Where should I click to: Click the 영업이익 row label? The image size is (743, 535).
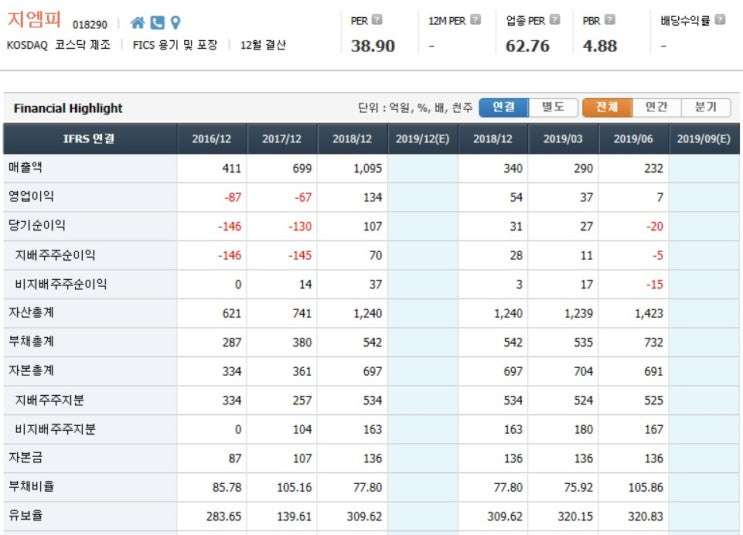click(31, 196)
